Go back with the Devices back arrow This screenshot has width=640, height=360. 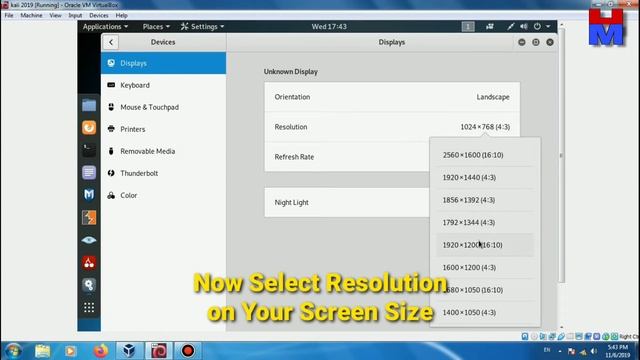click(111, 42)
